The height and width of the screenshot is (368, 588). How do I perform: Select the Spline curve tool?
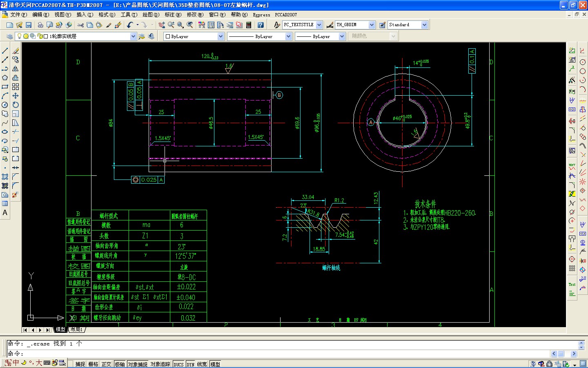(x=5, y=123)
